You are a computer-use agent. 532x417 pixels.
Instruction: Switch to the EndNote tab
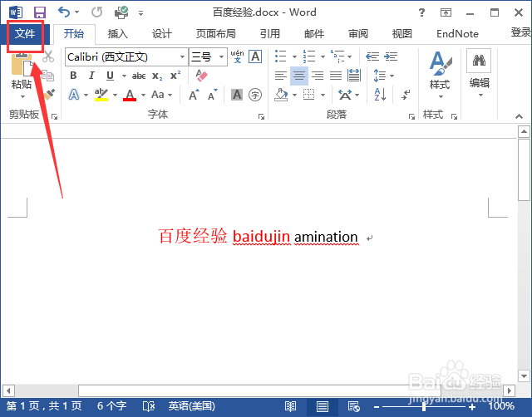tap(457, 34)
